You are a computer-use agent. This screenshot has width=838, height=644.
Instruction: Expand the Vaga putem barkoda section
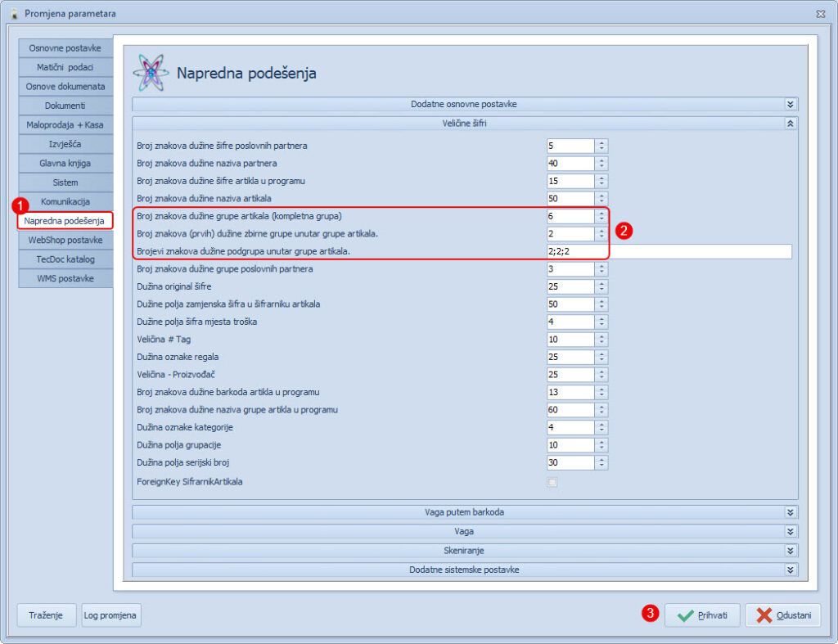(790, 512)
